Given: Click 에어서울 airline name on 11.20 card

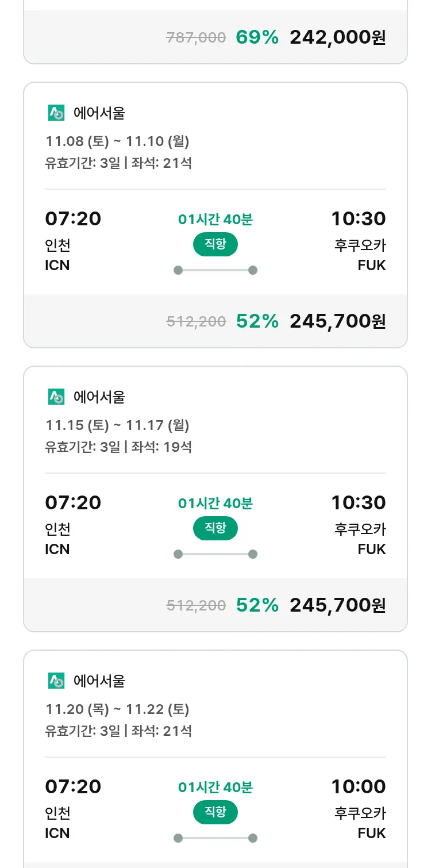Looking at the screenshot, I should [x=99, y=681].
